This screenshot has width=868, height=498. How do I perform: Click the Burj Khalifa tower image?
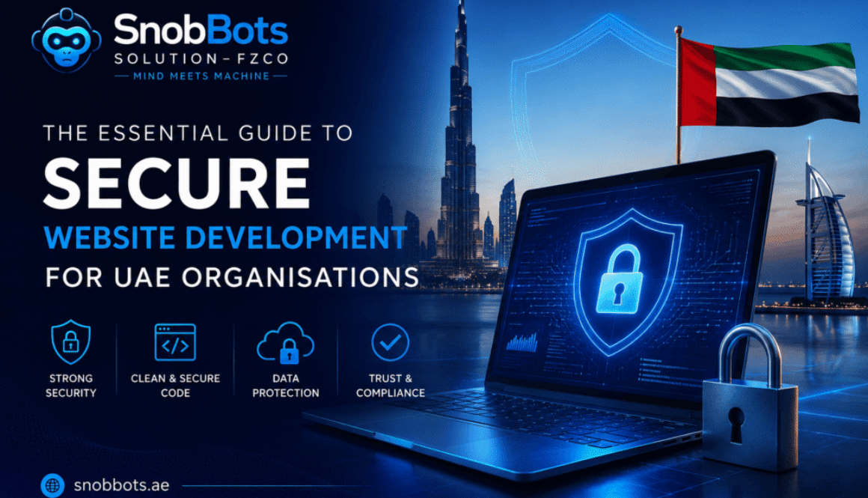pyautogui.click(x=460, y=139)
